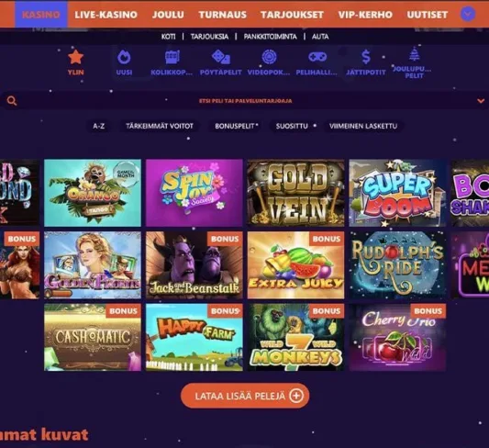Open the Pankkitoiminta link
The image size is (489, 448).
pyautogui.click(x=270, y=37)
